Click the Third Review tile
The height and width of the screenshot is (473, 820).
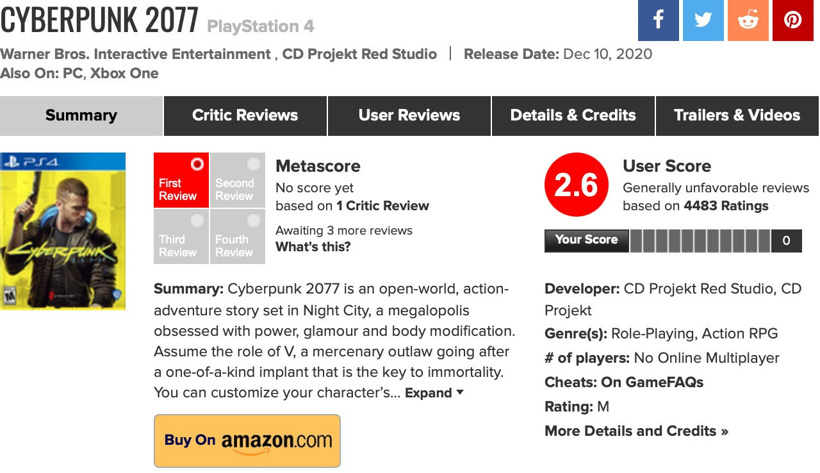point(181,237)
